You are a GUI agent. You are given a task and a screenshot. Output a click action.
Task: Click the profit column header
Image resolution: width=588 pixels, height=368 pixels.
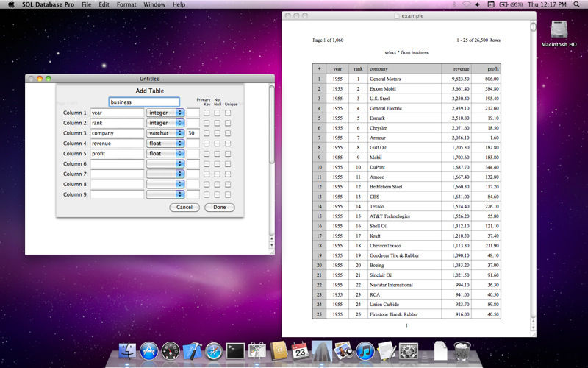[x=486, y=68]
